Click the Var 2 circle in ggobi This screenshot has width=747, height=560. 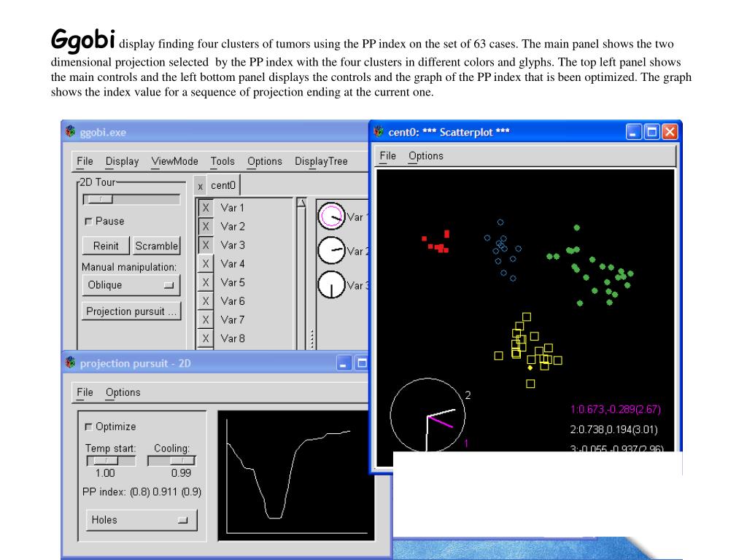coord(331,251)
